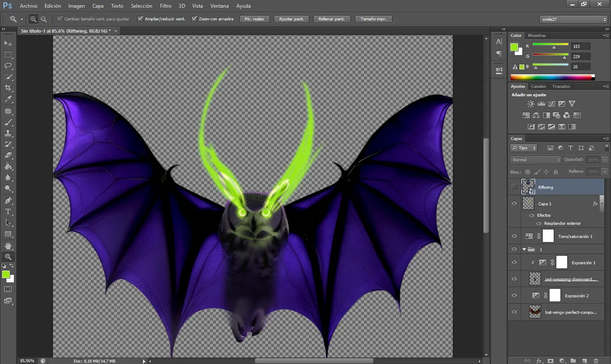This screenshot has height=364, width=611.
Task: Add a Channel Mixer adjustment
Action: 567,115
